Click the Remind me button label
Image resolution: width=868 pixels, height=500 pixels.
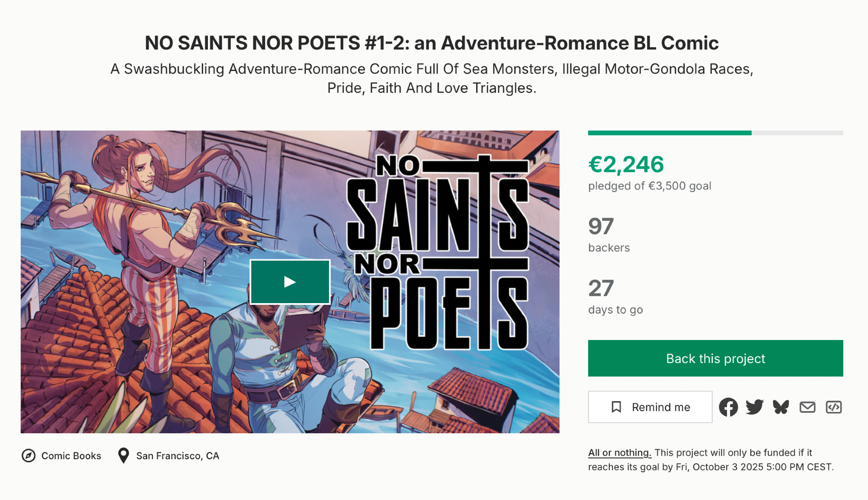661,407
